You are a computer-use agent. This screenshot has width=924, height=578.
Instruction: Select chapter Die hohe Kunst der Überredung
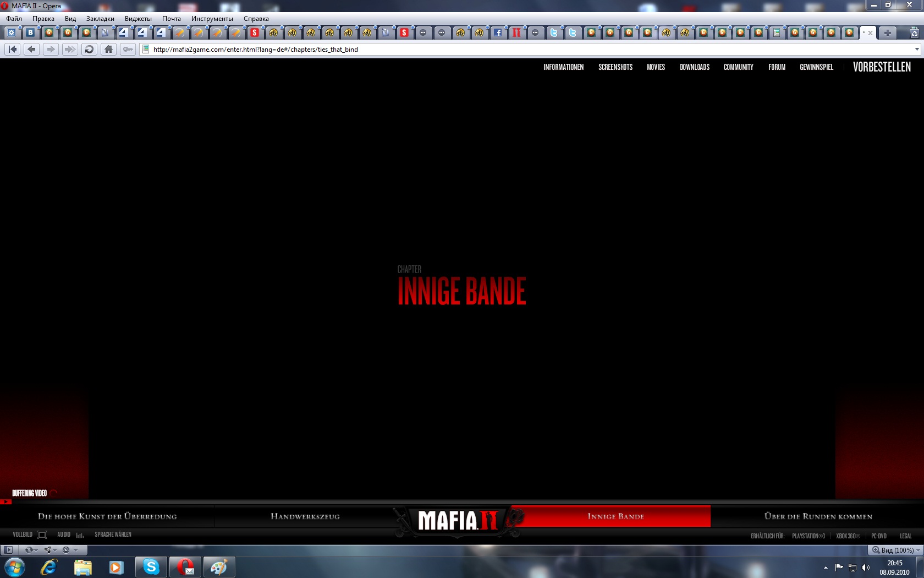[107, 516]
